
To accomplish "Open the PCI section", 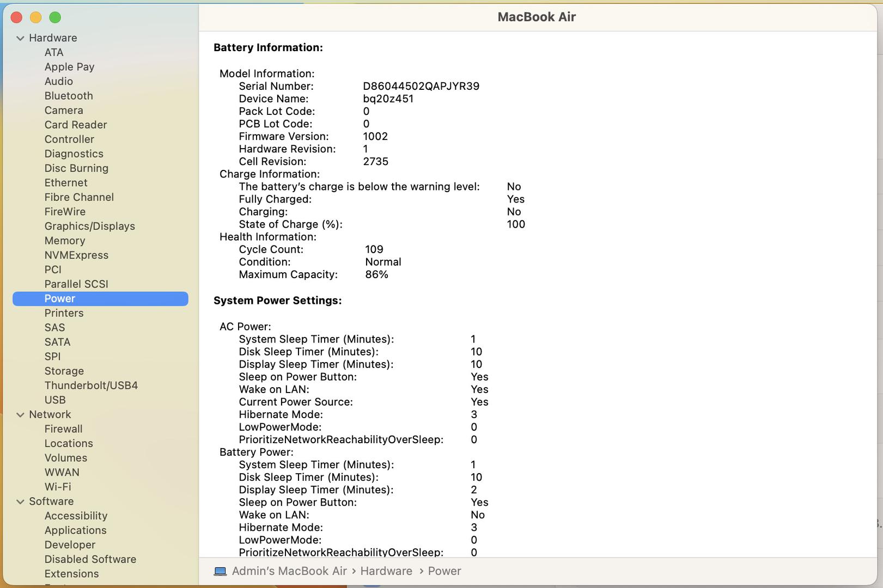I will coord(53,269).
